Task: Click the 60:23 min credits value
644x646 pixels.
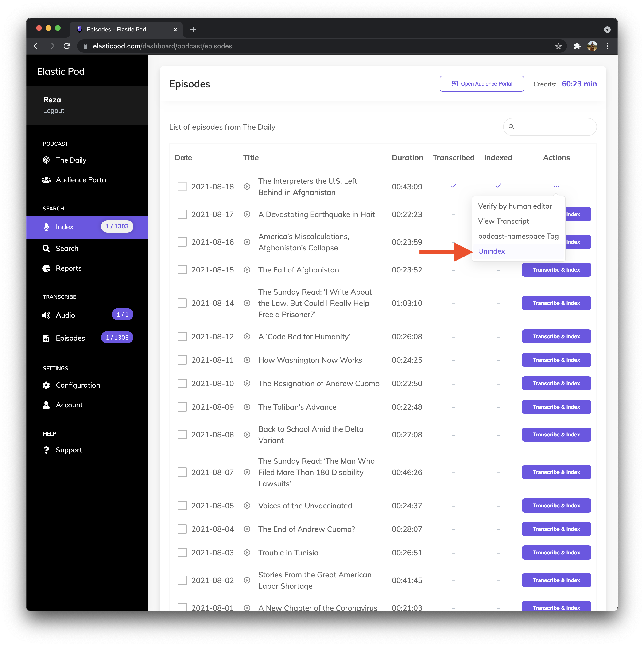Action: click(x=579, y=84)
